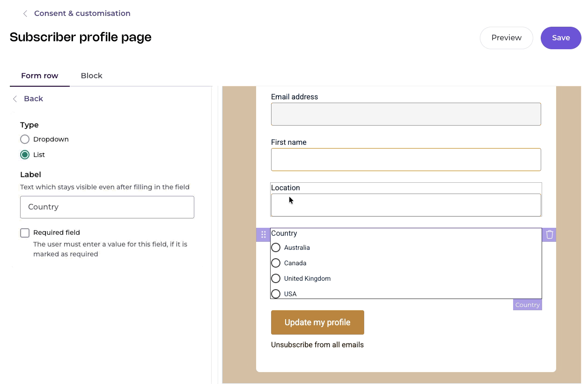Delete the Country block with trash icon

pos(550,234)
